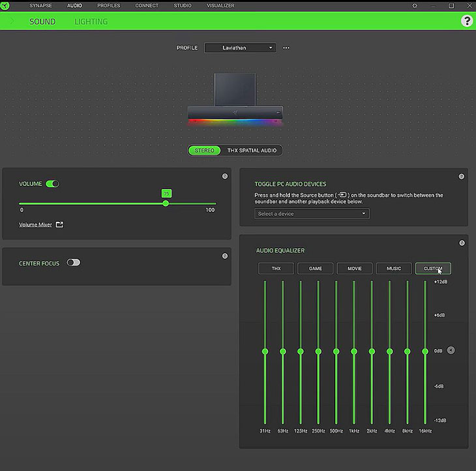The image size is (476, 471).
Task: Click the 1kHz equalizer slider handle
Action: coord(354,352)
